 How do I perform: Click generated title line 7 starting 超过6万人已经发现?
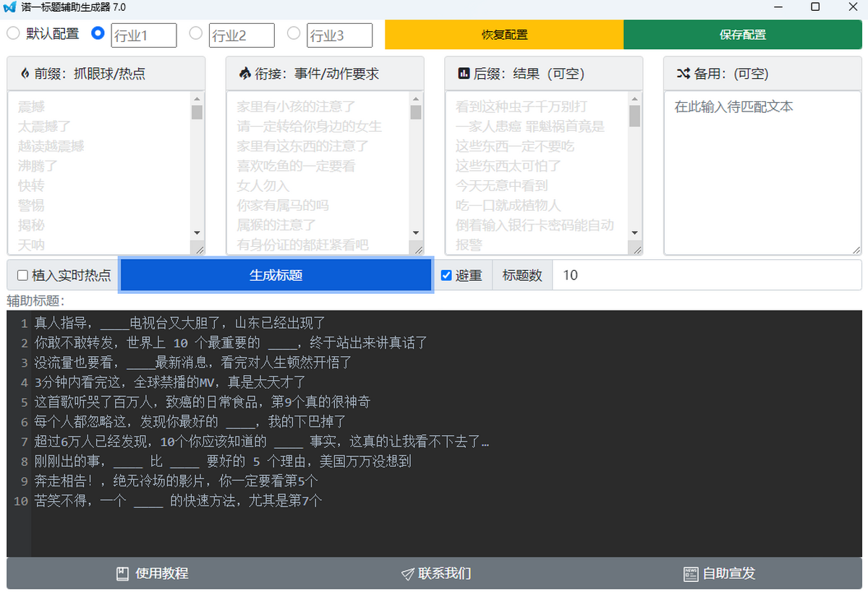(x=262, y=442)
